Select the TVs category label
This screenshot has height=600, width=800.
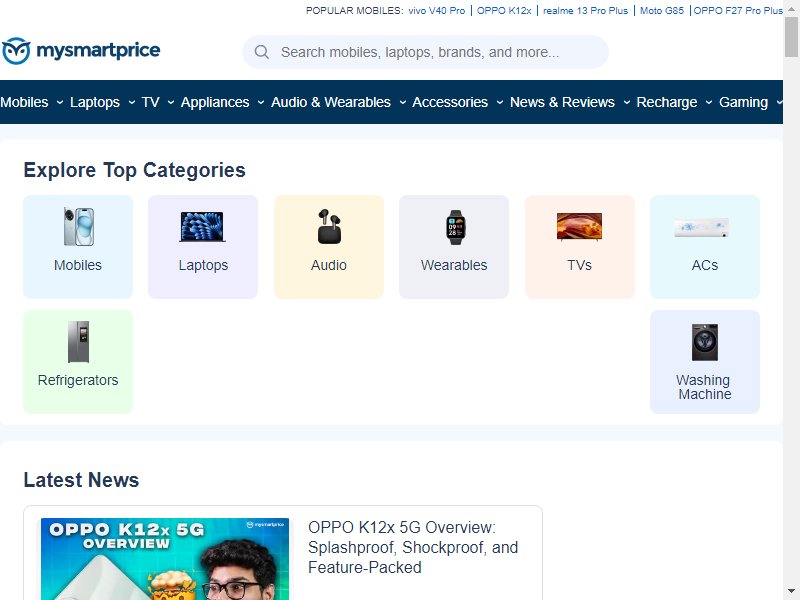tap(579, 265)
